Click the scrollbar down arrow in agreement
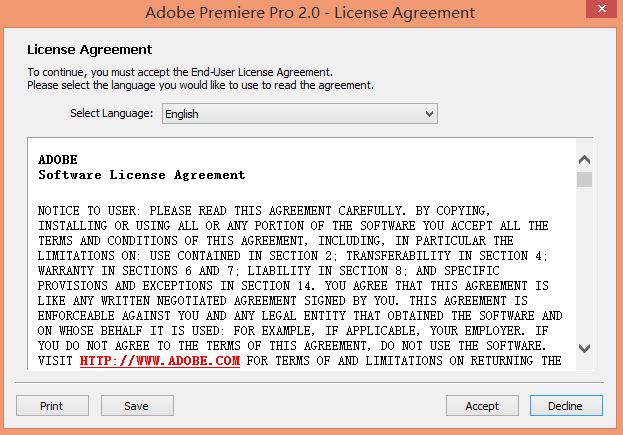623x435 pixels. click(584, 349)
